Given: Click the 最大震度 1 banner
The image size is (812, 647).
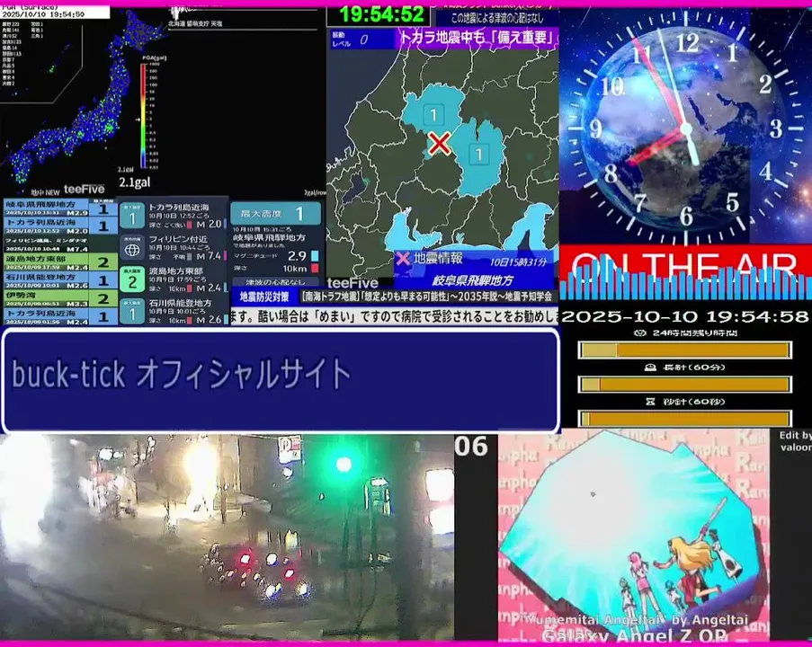Looking at the screenshot, I should point(275,213).
